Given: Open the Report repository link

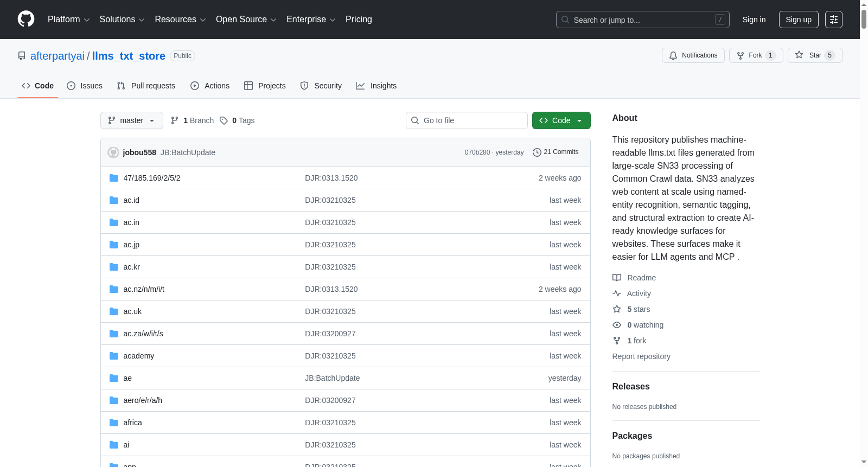Looking at the screenshot, I should click(x=641, y=356).
